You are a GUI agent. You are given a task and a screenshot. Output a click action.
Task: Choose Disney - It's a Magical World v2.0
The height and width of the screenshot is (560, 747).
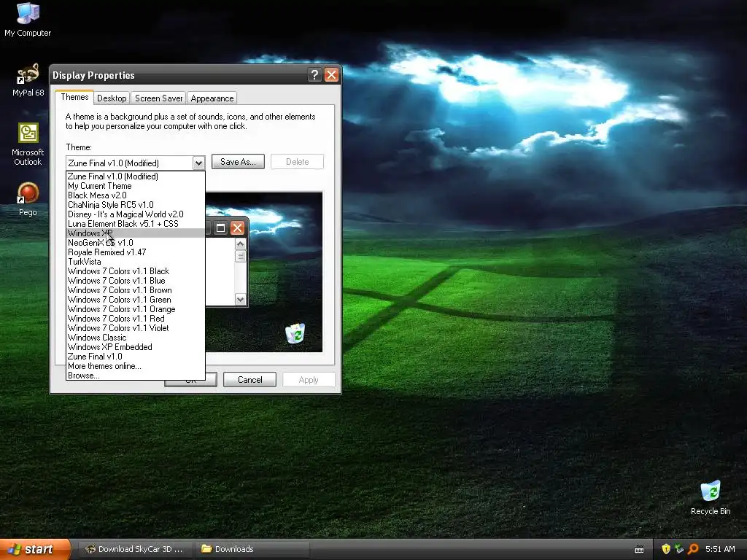[136, 214]
